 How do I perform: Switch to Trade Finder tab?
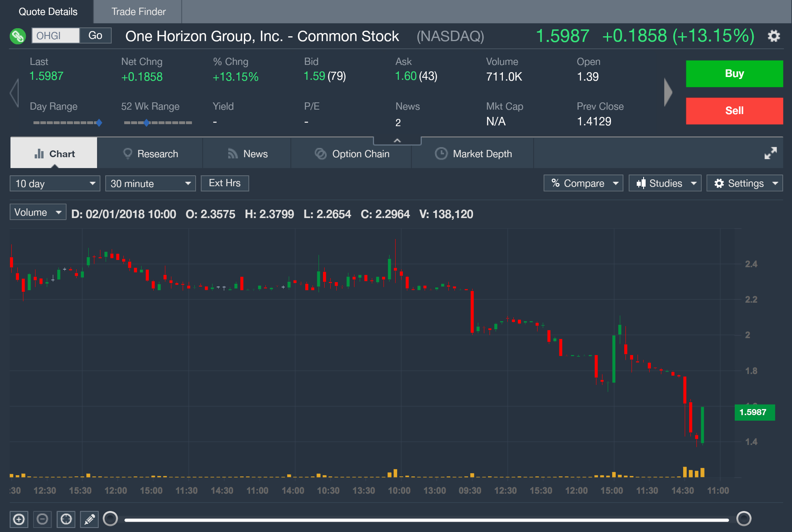[x=138, y=12]
